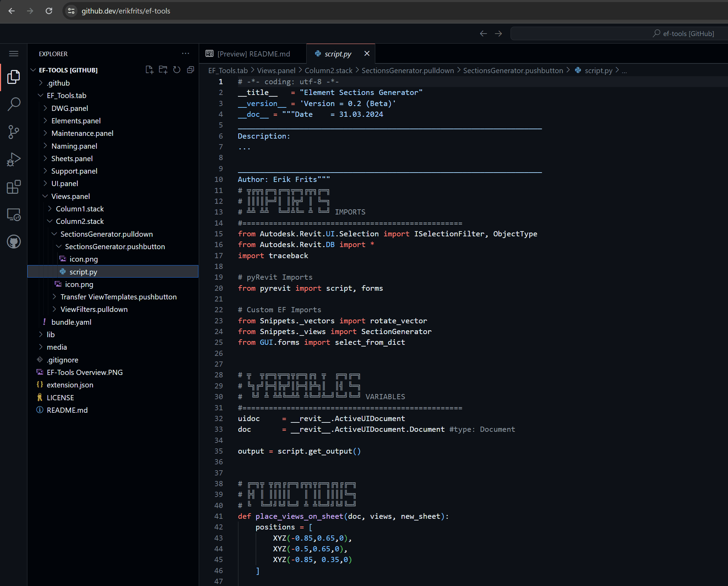Reload the page in the browser
The image size is (728, 586).
point(49,11)
